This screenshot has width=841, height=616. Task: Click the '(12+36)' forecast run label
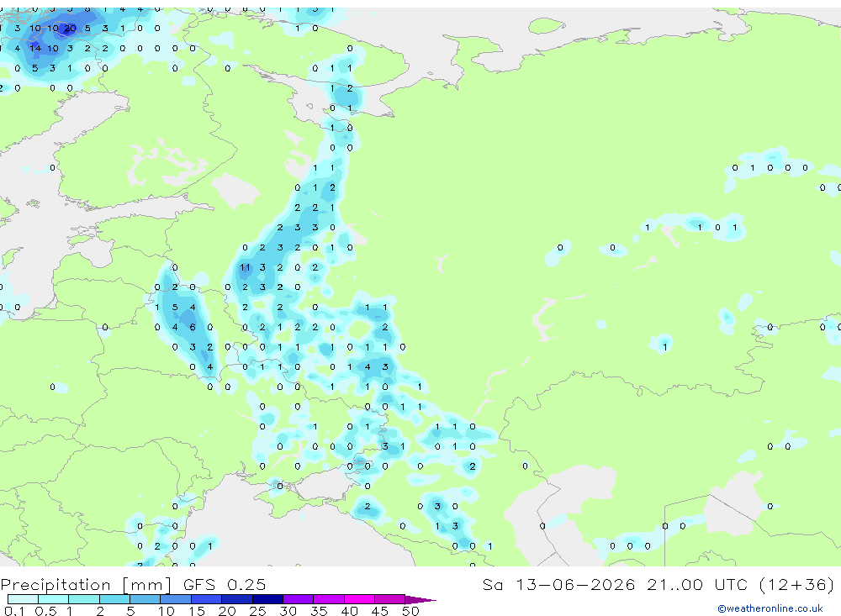[797, 584]
